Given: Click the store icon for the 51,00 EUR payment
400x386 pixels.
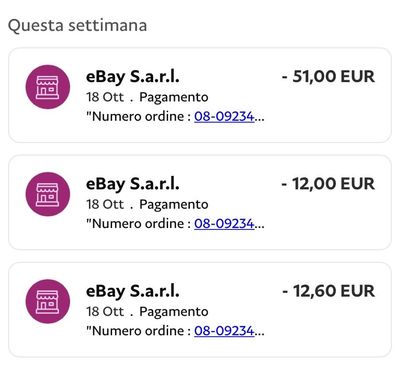Looking at the screenshot, I should pyautogui.click(x=48, y=87).
